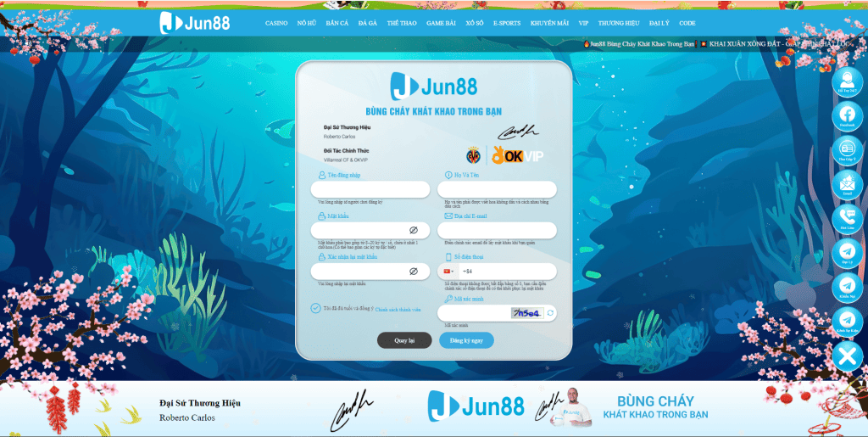Close the floating sidebar with X icon

click(x=846, y=356)
